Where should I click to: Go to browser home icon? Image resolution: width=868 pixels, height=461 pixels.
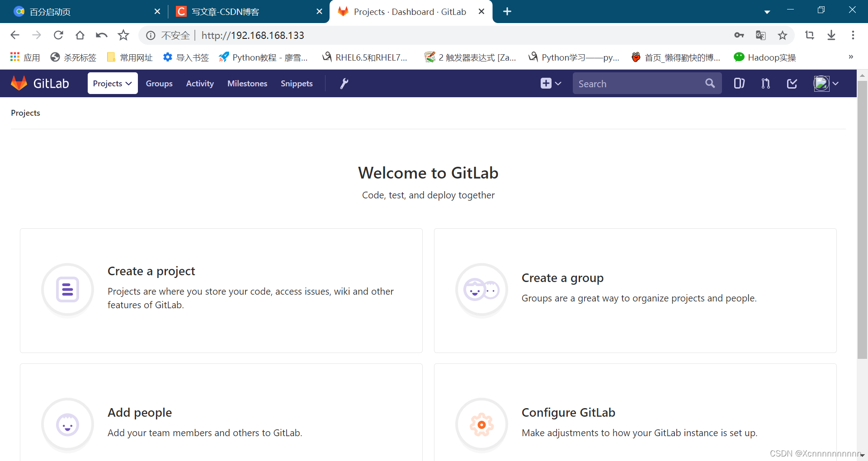tap(80, 35)
